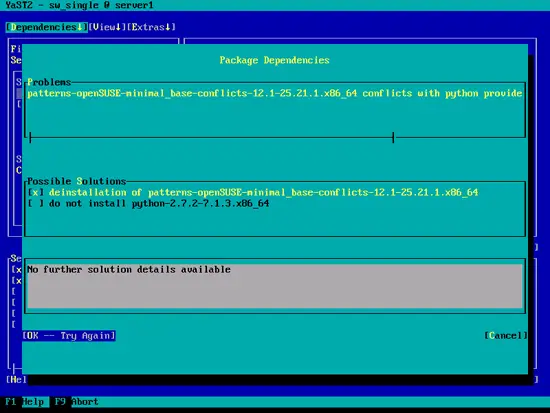This screenshot has height=413, width=550.
Task: Click the Package Dependencies dialog title
Action: tap(274, 60)
